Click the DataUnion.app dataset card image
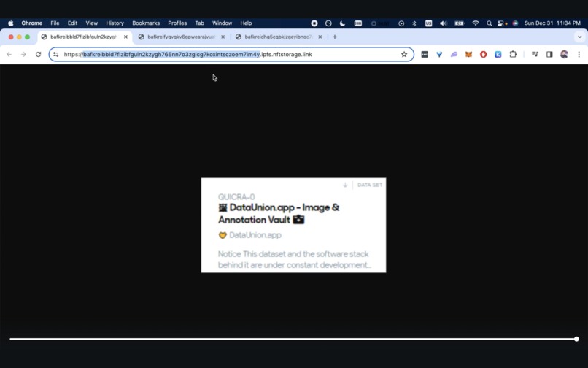 pyautogui.click(x=293, y=226)
